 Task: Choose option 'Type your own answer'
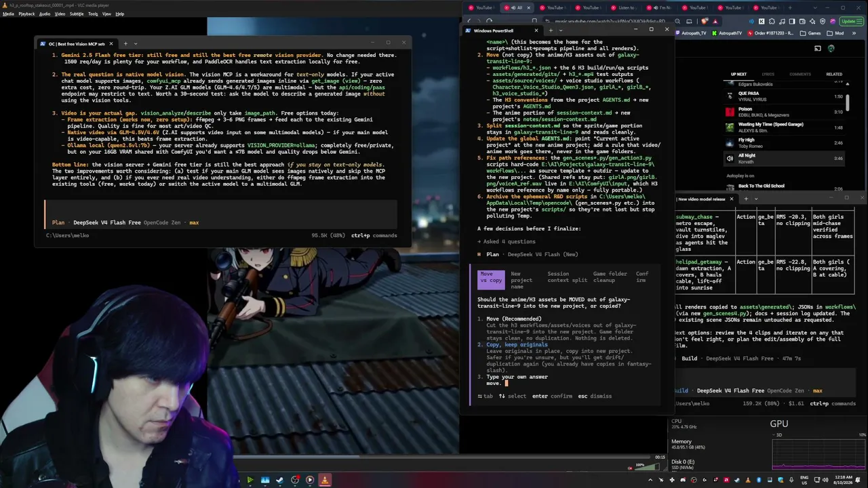[517, 377]
